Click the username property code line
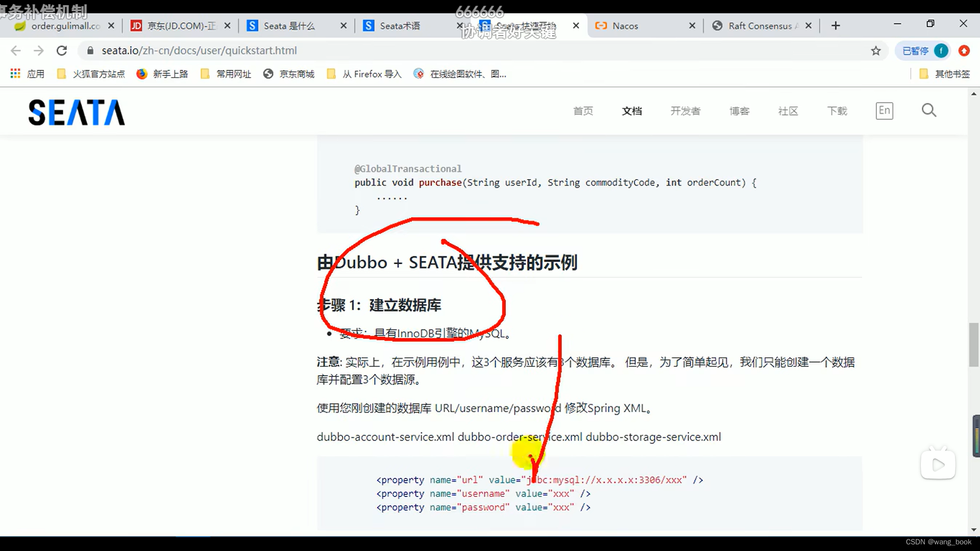Viewport: 980px width, 551px height. coord(483,494)
